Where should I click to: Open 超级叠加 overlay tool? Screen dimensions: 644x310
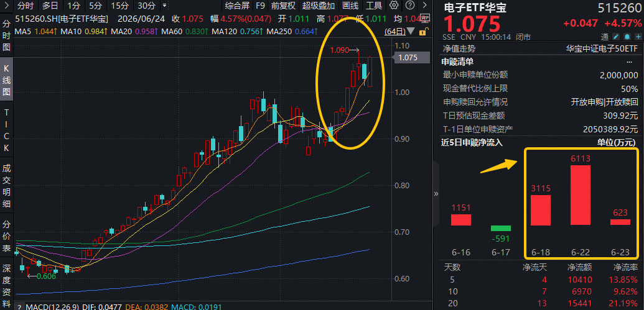[x=319, y=6]
